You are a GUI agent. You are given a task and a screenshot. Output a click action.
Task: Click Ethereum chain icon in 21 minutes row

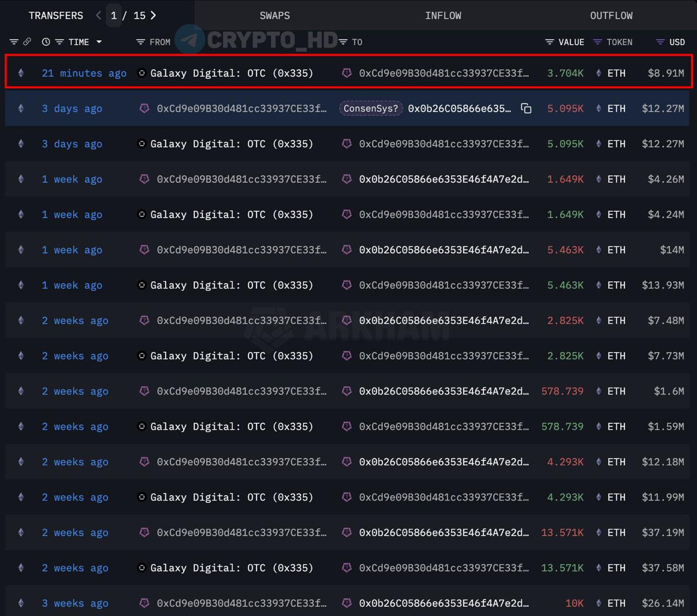pos(21,73)
